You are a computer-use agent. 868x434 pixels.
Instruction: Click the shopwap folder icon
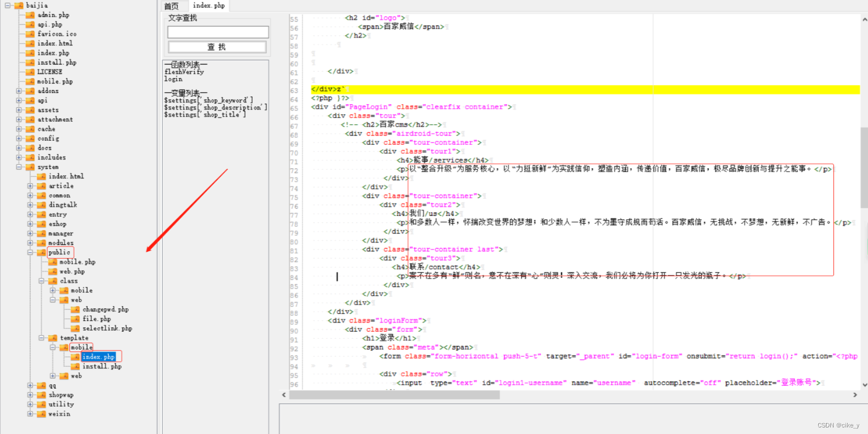click(41, 395)
